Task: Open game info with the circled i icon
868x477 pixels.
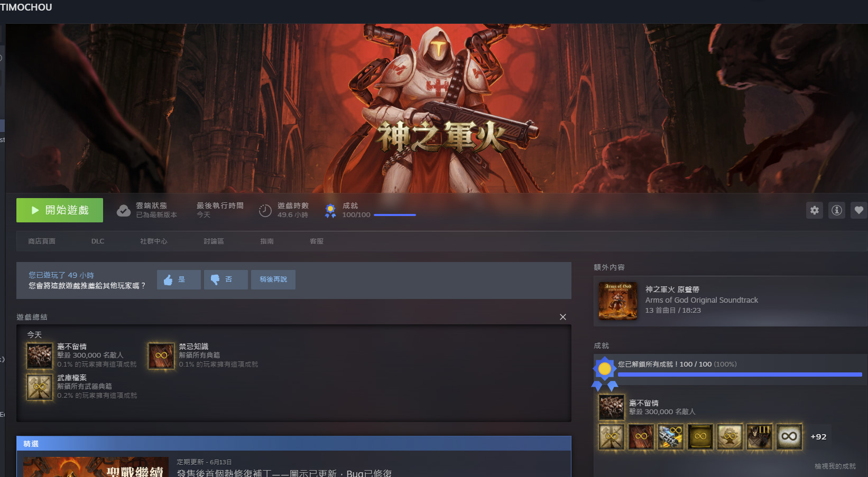Action: click(x=837, y=210)
